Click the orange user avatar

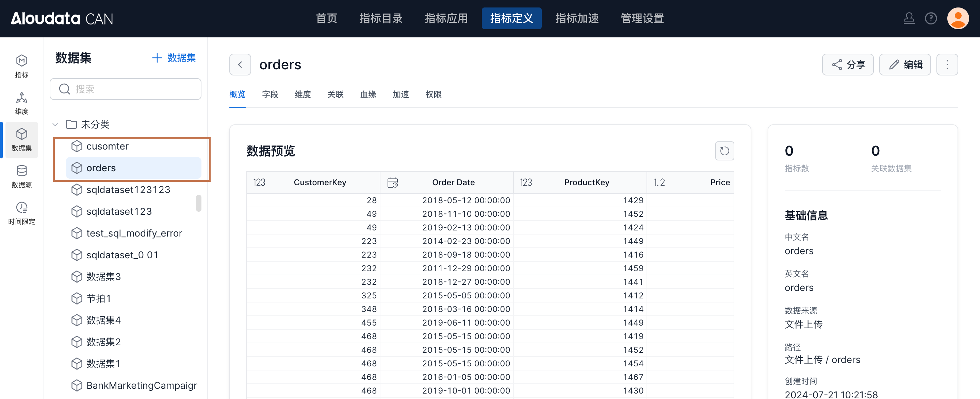(958, 18)
